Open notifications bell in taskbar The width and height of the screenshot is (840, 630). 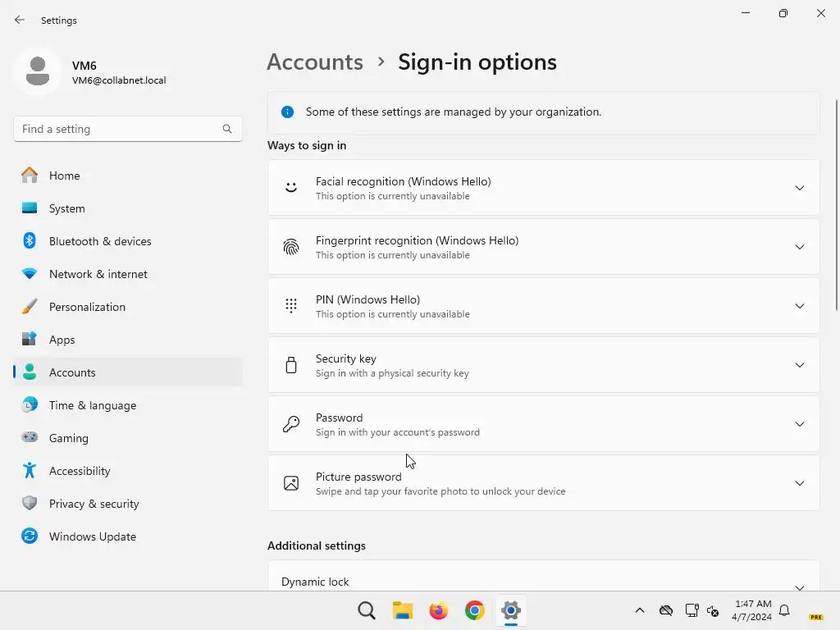coord(784,610)
